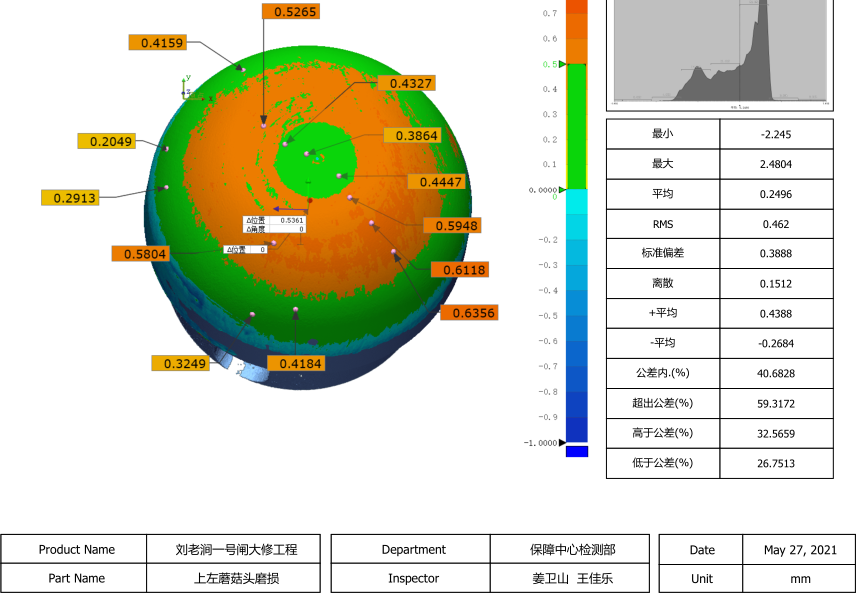The height and width of the screenshot is (594, 858).
Task: Click the 超出公差(%) value 59.3172
Action: [775, 404]
